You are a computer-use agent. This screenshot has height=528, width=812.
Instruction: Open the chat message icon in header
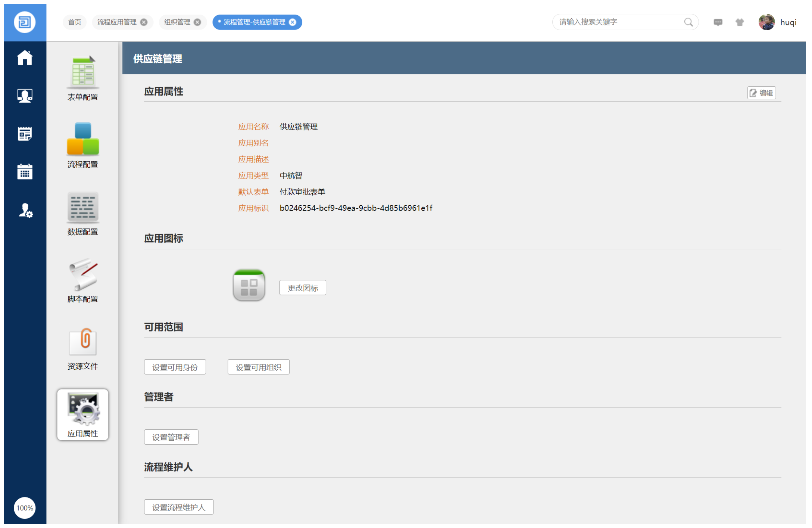point(718,22)
